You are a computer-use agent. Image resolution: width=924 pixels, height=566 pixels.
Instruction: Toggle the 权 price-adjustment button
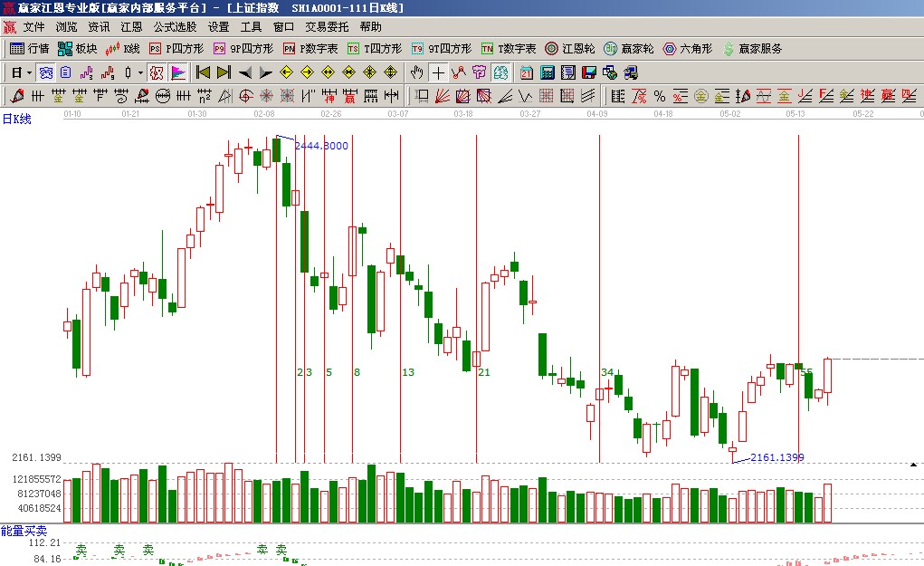[x=155, y=72]
